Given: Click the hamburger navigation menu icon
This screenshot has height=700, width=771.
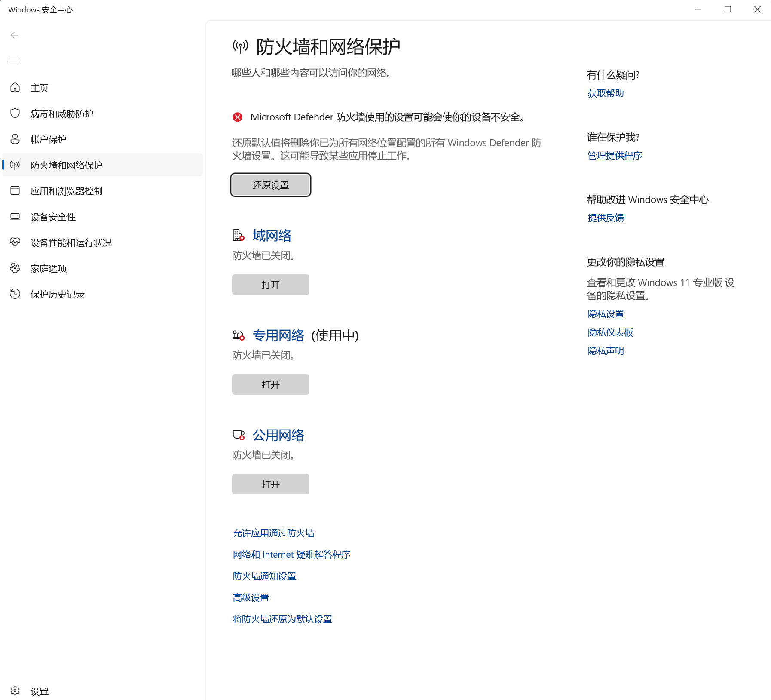Looking at the screenshot, I should (x=15, y=61).
